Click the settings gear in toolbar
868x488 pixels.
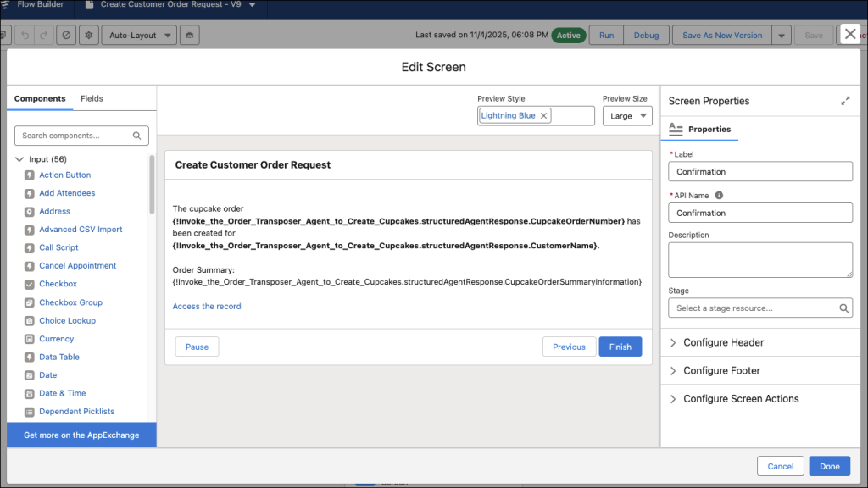point(88,36)
